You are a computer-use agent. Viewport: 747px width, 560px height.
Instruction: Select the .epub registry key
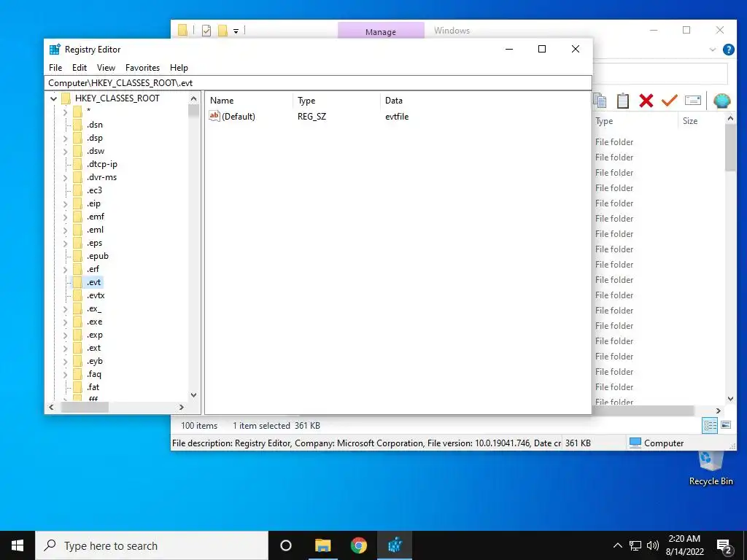pos(97,256)
